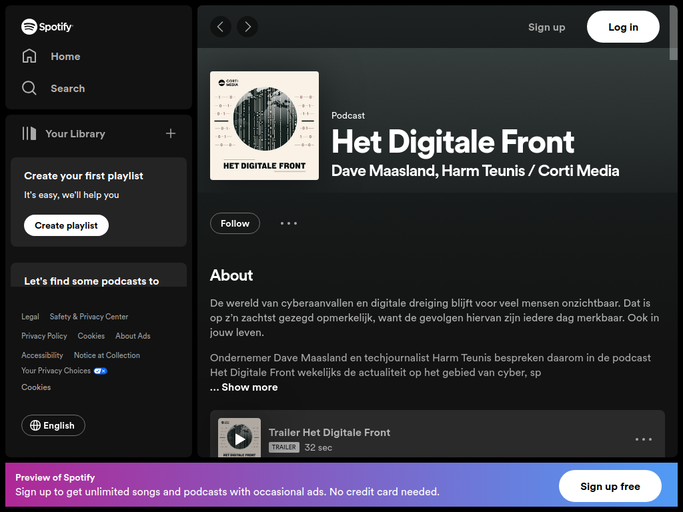Go back with the left arrow button
683x512 pixels.
point(221,27)
